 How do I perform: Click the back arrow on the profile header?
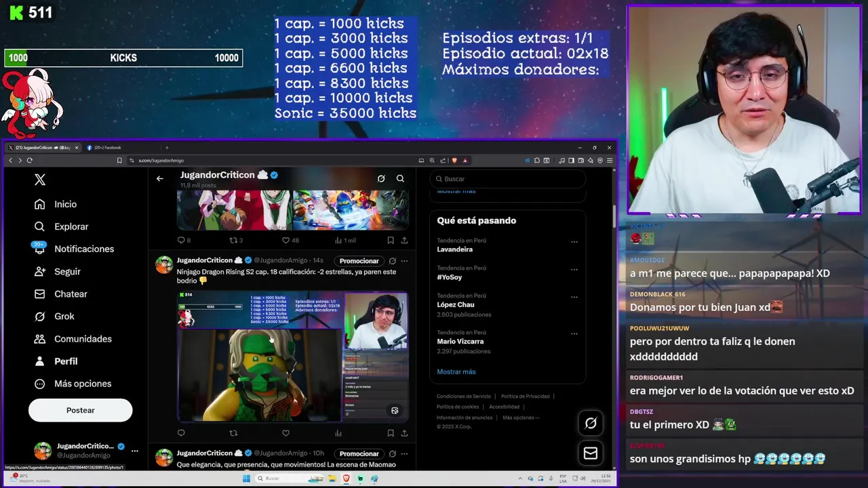point(160,178)
